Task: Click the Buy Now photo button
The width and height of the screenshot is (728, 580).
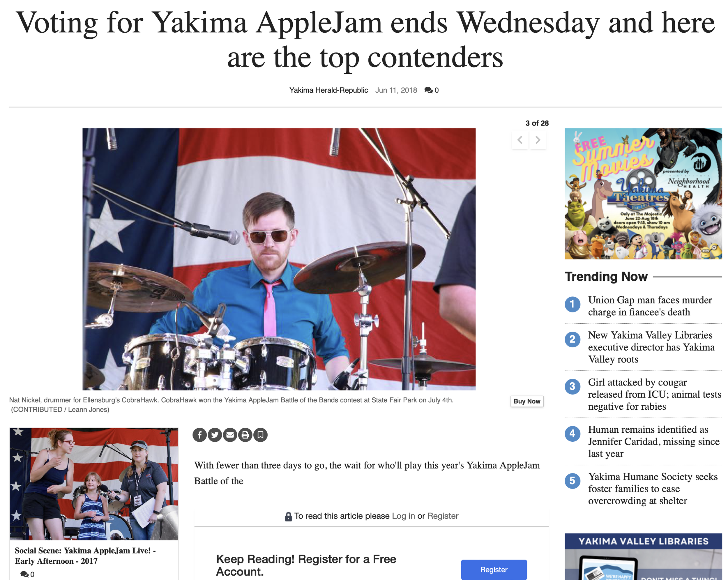Action: 527,401
